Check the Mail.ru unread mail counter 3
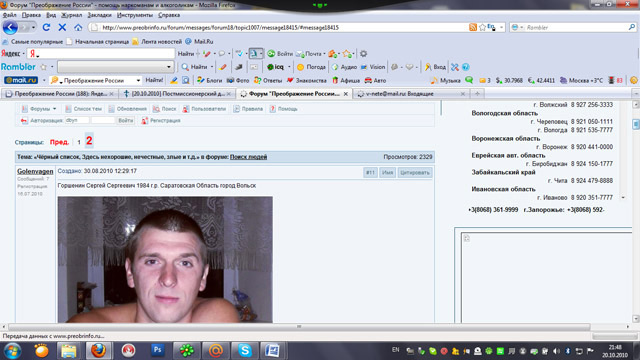The image size is (640, 360). click(485, 80)
